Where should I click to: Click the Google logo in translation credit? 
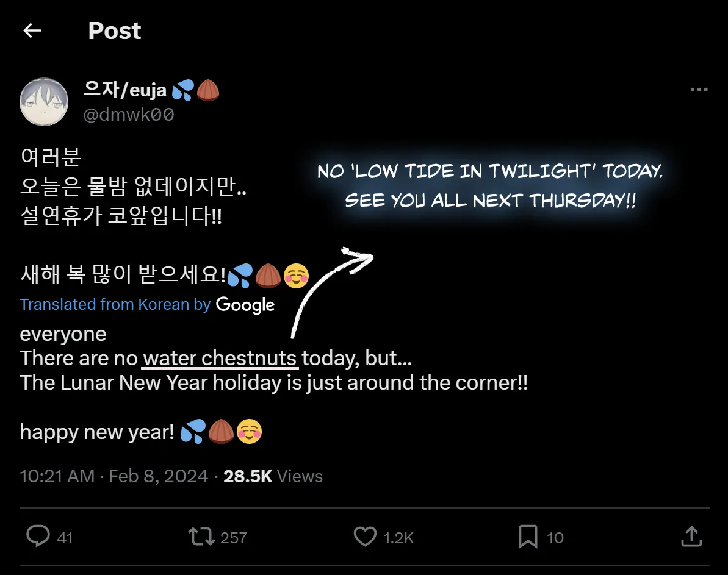pos(245,305)
